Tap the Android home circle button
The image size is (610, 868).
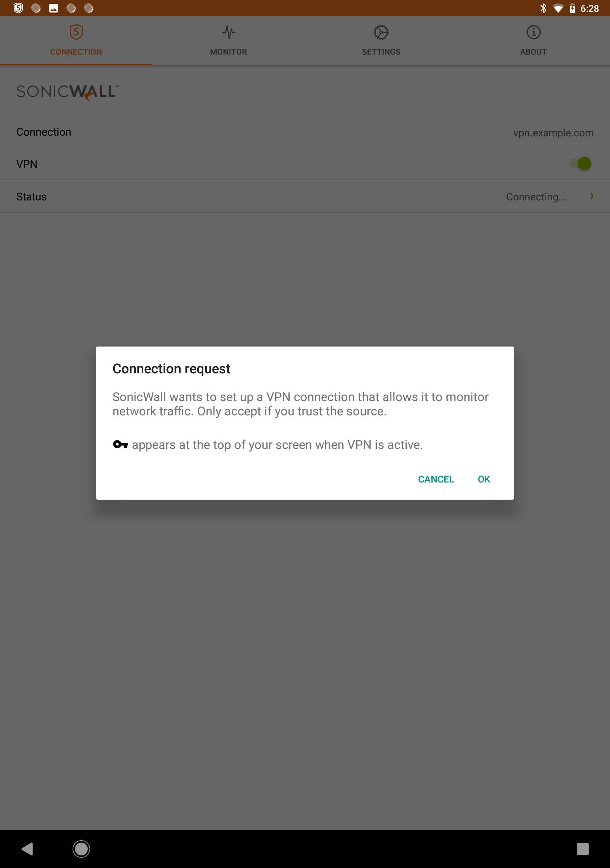tap(81, 849)
